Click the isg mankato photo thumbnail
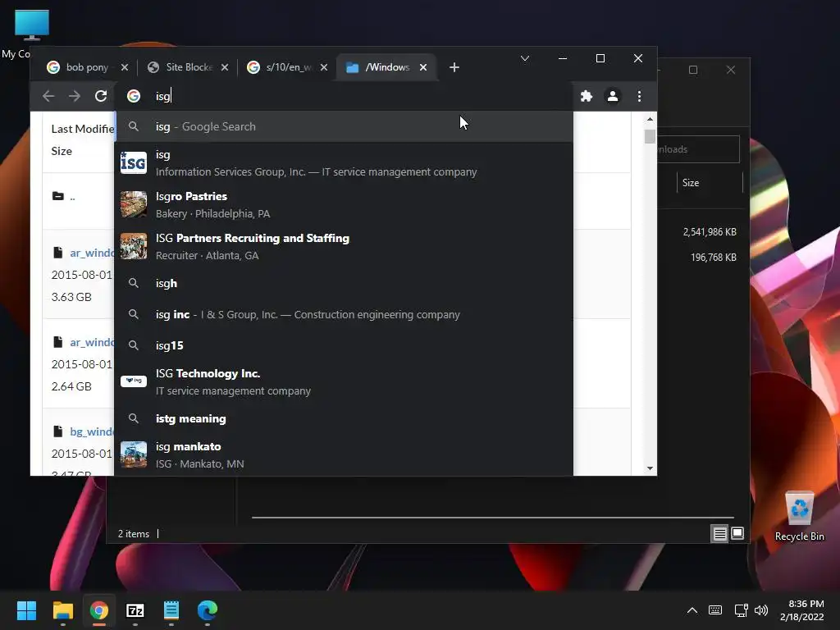The image size is (840, 630). (134, 454)
